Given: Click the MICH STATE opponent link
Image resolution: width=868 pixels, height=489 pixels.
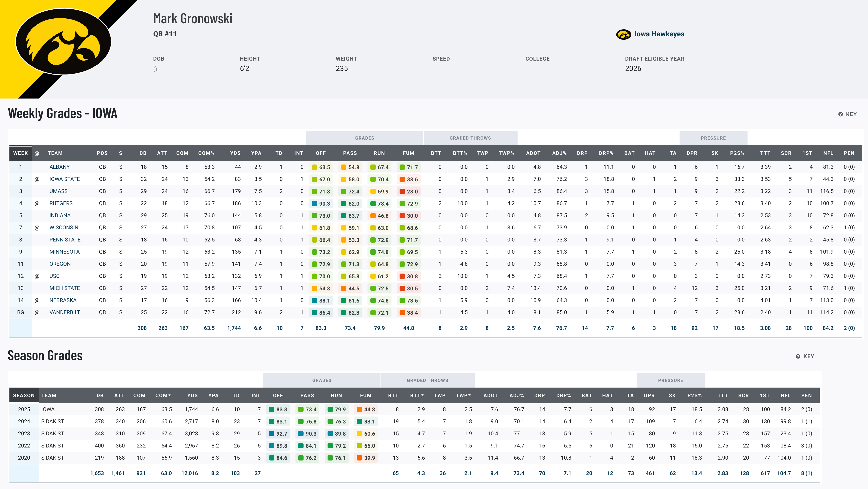Looking at the screenshot, I should pos(64,288).
